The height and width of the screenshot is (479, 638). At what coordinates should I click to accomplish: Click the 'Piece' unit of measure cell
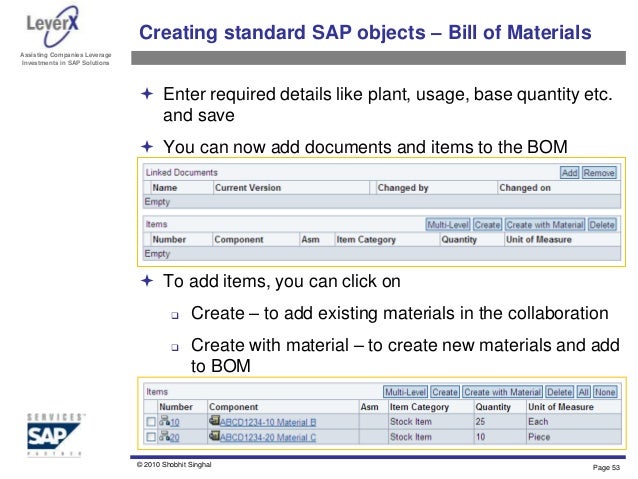click(539, 437)
